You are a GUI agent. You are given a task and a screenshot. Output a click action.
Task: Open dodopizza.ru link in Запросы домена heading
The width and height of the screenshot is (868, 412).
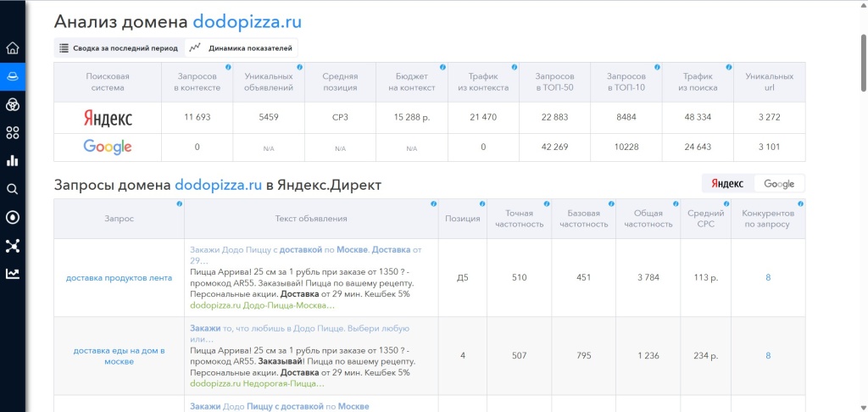click(218, 185)
